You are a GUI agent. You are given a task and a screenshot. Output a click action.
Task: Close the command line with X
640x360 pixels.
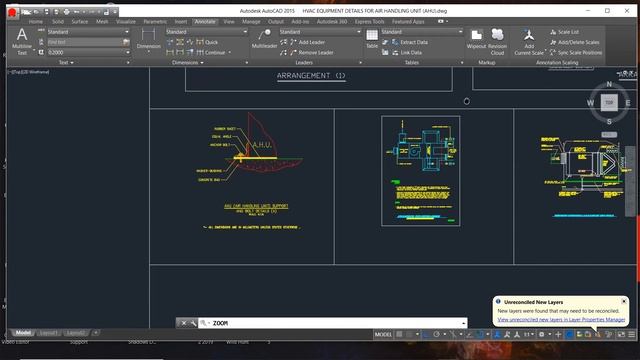(184, 323)
